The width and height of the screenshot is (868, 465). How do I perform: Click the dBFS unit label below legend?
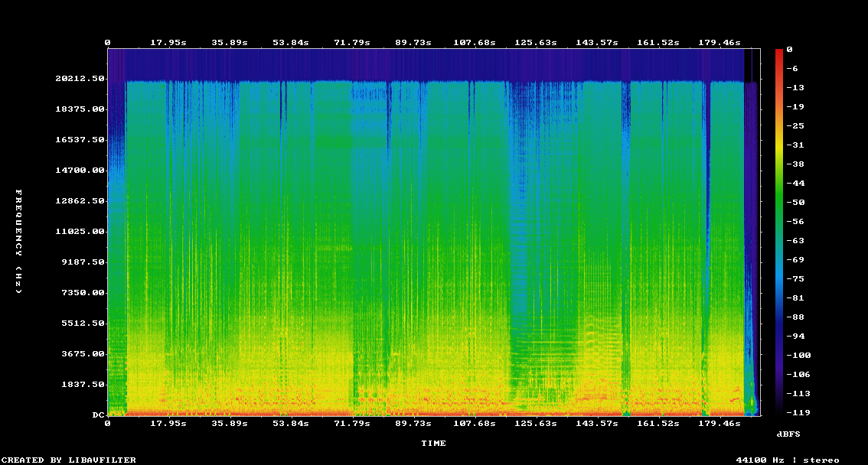[x=788, y=434]
